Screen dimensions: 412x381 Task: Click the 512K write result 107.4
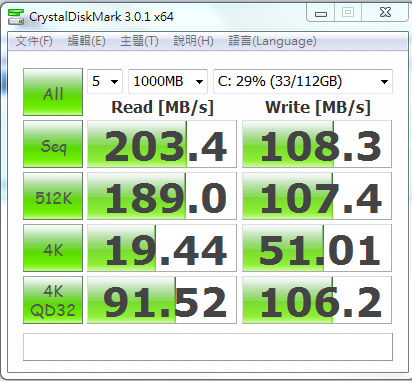point(317,196)
